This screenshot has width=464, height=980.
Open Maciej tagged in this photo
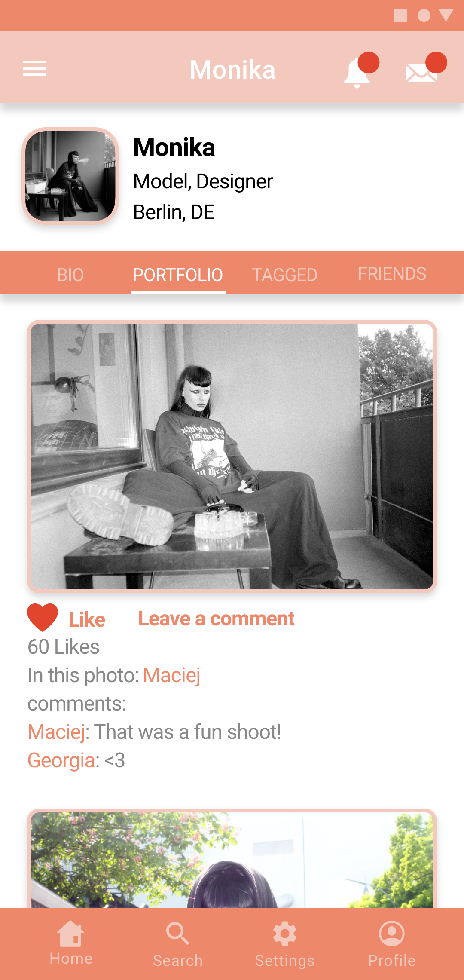point(171,675)
